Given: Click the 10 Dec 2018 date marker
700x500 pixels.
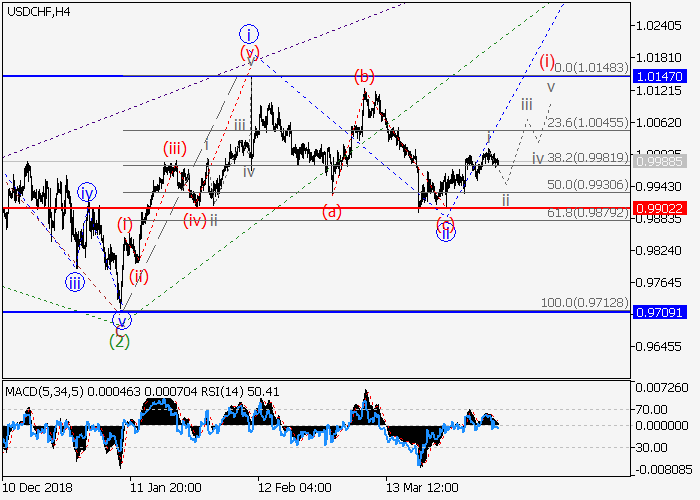Looking at the screenshot, I should click(x=38, y=489).
